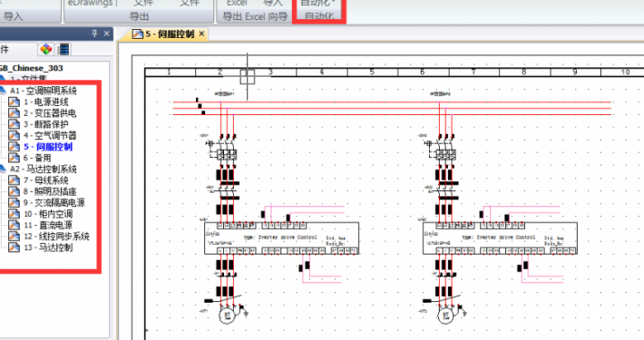Click the book icon of A2 - 马达控制系统
Image resolution: width=644 pixels, height=340 pixels.
coord(3,169)
